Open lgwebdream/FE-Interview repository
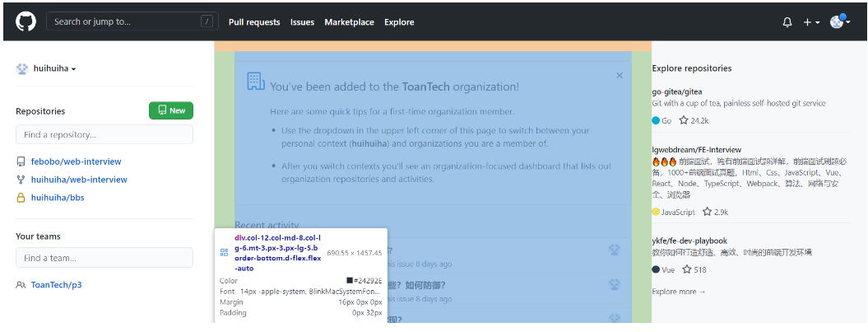 (x=696, y=150)
